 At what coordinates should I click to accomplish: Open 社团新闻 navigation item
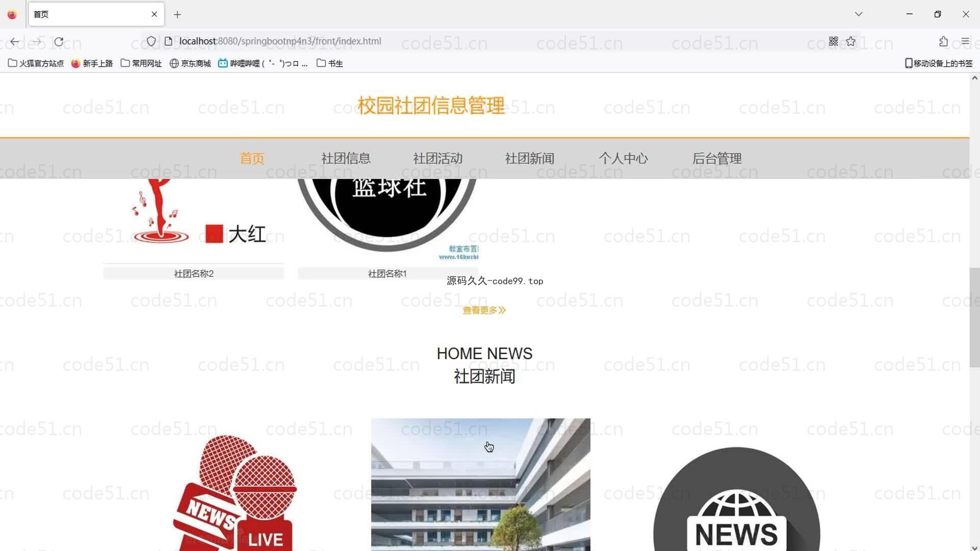(x=530, y=159)
